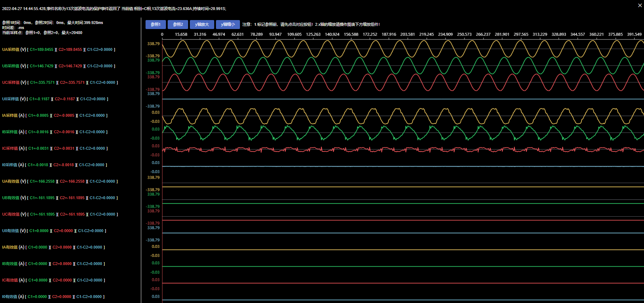Click the C2=146.7429 value in UB row
This screenshot has height=303, width=644.
tap(70, 66)
